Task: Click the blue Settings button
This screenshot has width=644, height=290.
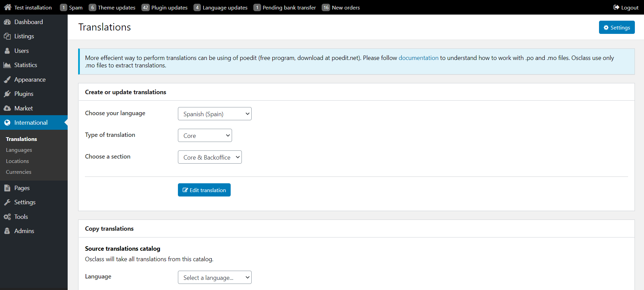Action: [617, 27]
